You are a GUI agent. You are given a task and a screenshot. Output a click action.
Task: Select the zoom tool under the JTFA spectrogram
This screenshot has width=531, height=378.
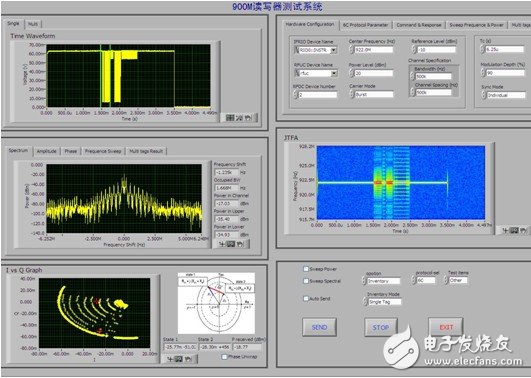(x=514, y=230)
